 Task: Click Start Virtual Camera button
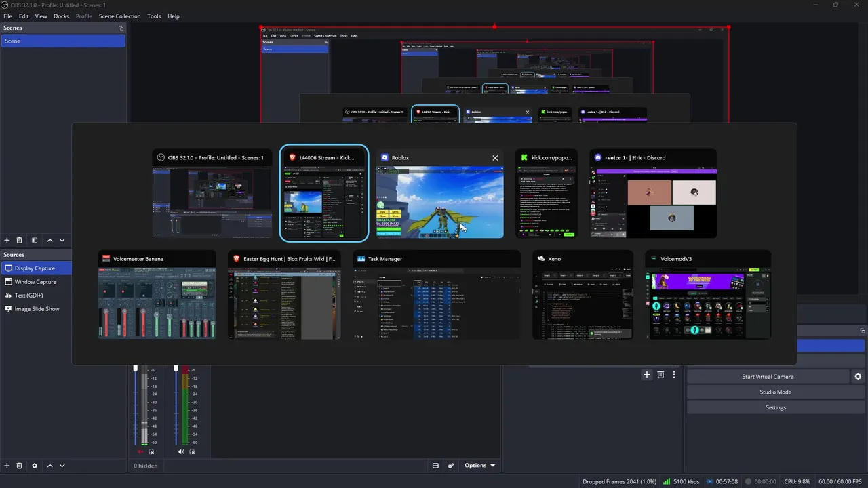768,377
